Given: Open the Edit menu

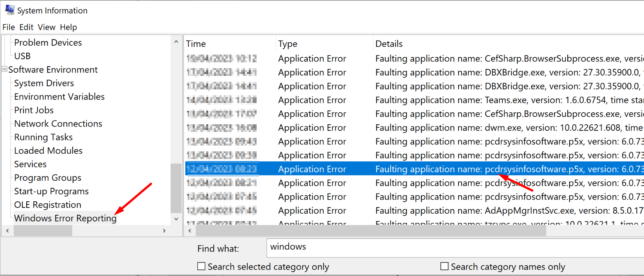Looking at the screenshot, I should 26,27.
